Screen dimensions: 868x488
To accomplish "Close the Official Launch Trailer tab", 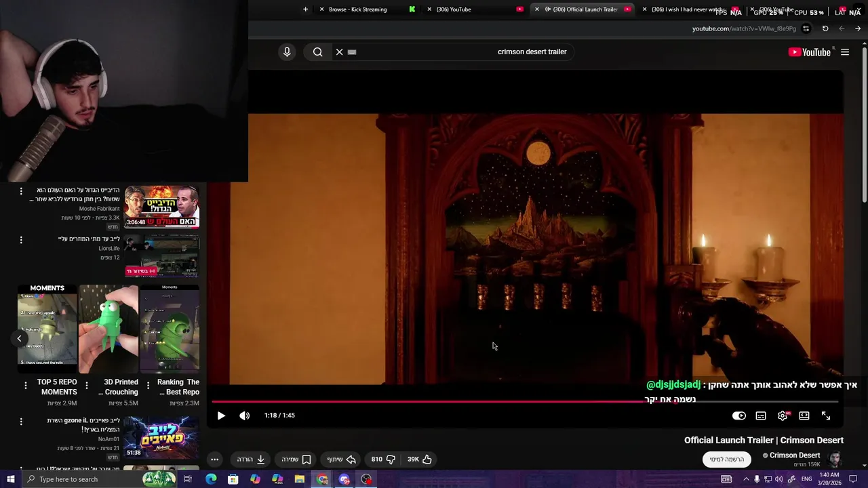I will click(x=537, y=9).
